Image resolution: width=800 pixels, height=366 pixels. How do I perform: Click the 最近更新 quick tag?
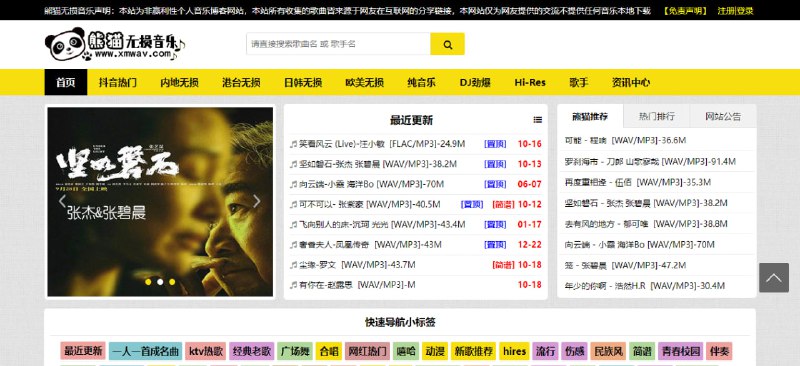coord(83,351)
